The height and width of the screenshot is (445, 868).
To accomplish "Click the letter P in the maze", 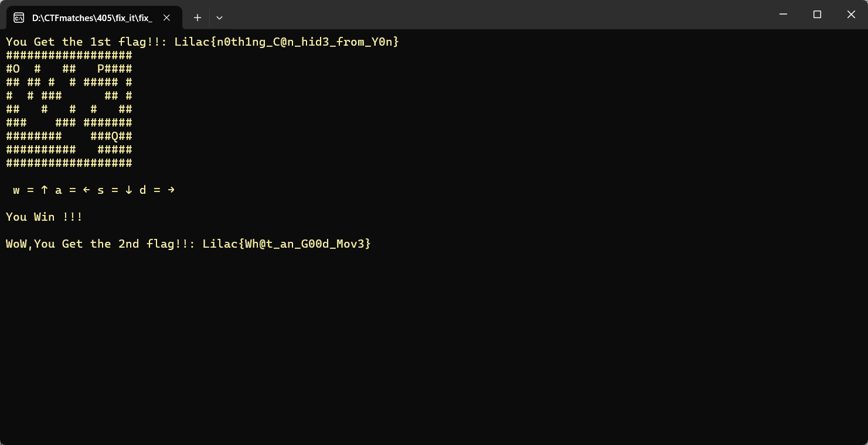I will coord(101,69).
